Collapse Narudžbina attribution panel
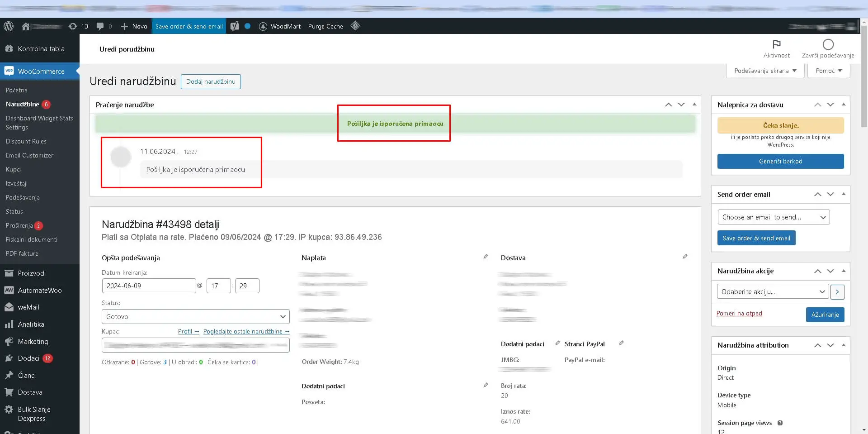The height and width of the screenshot is (434, 868). [x=844, y=345]
